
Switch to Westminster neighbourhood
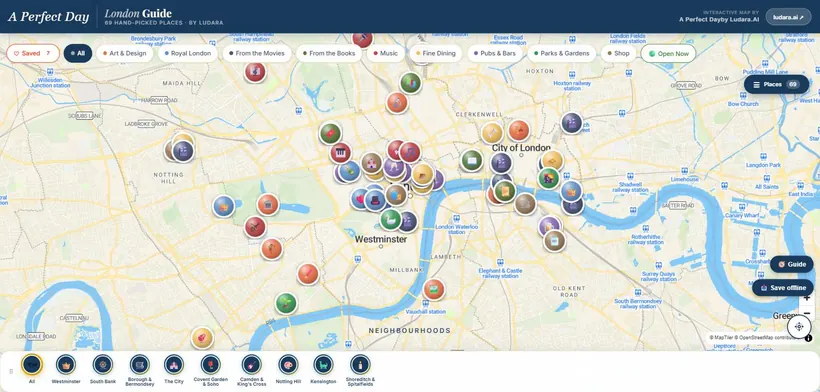point(66,369)
